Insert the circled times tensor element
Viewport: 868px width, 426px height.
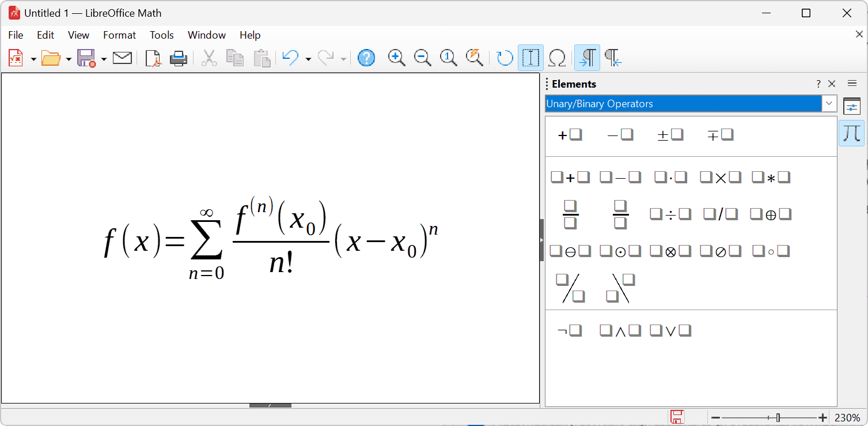coord(670,251)
